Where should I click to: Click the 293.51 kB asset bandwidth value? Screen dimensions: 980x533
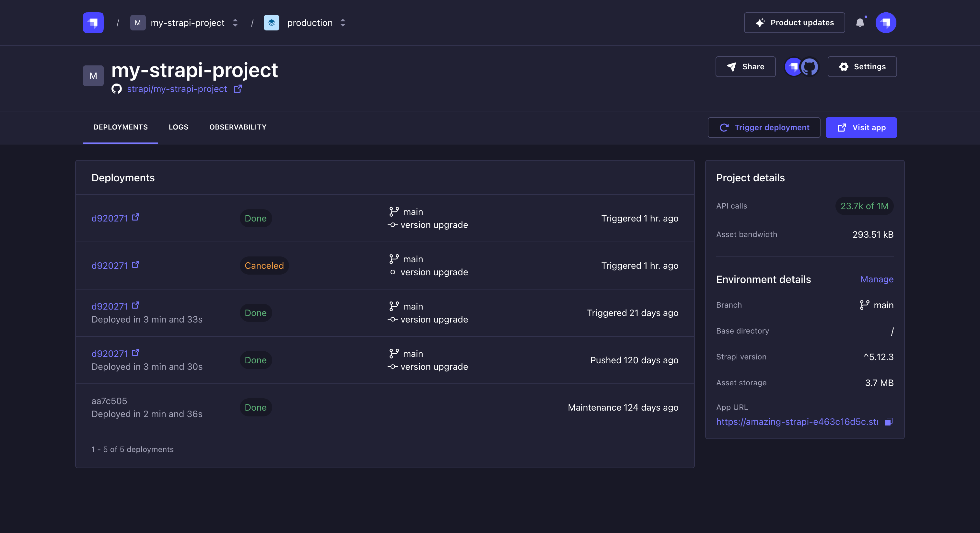point(873,234)
